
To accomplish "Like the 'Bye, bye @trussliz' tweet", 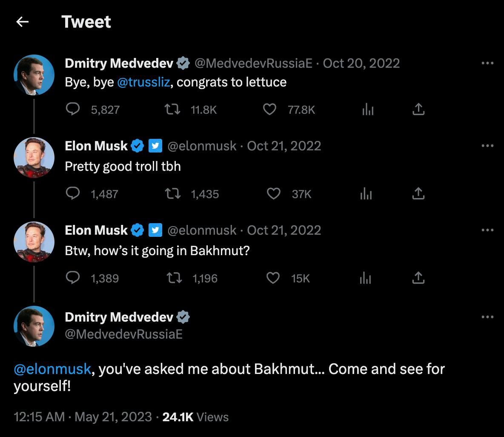I will click(269, 109).
